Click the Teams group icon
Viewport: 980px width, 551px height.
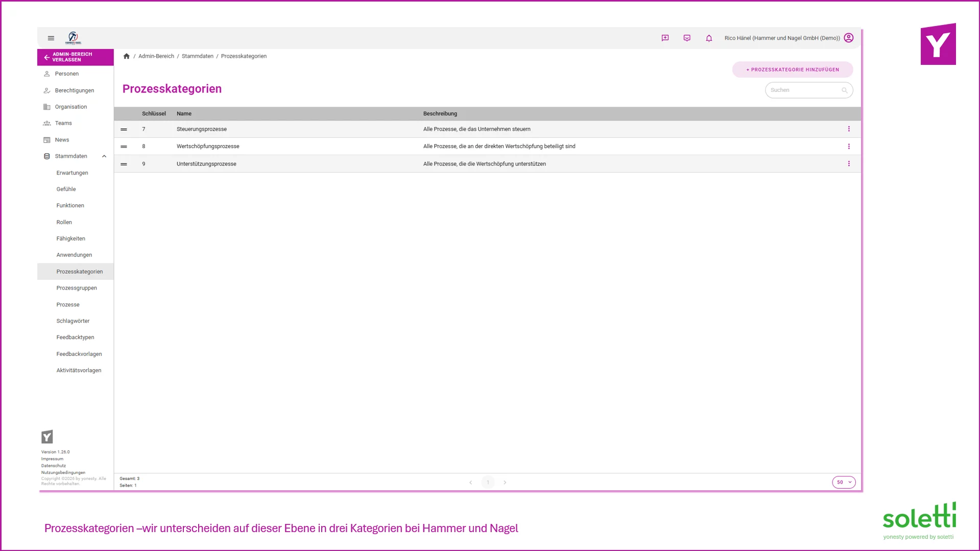tap(47, 123)
